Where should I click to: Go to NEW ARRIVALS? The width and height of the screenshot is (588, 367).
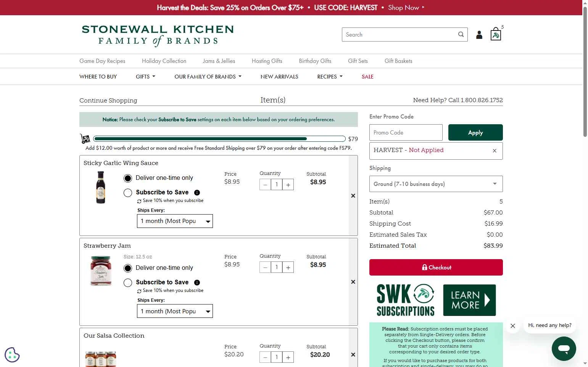coord(279,77)
